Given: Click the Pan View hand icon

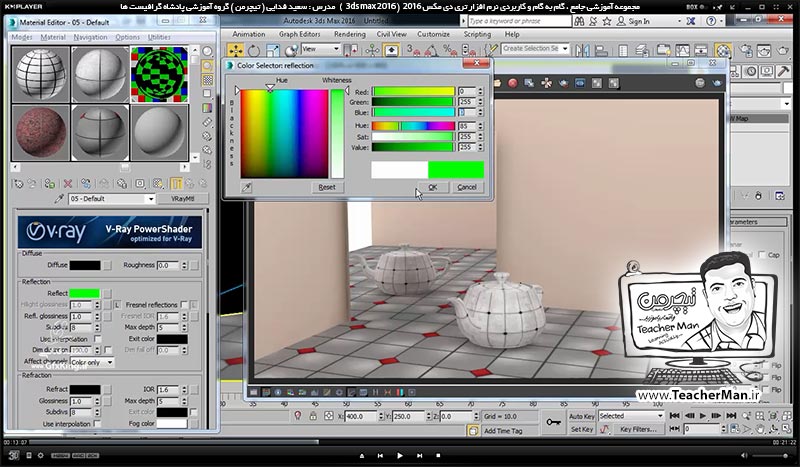Looking at the screenshot, I should click(760, 429).
